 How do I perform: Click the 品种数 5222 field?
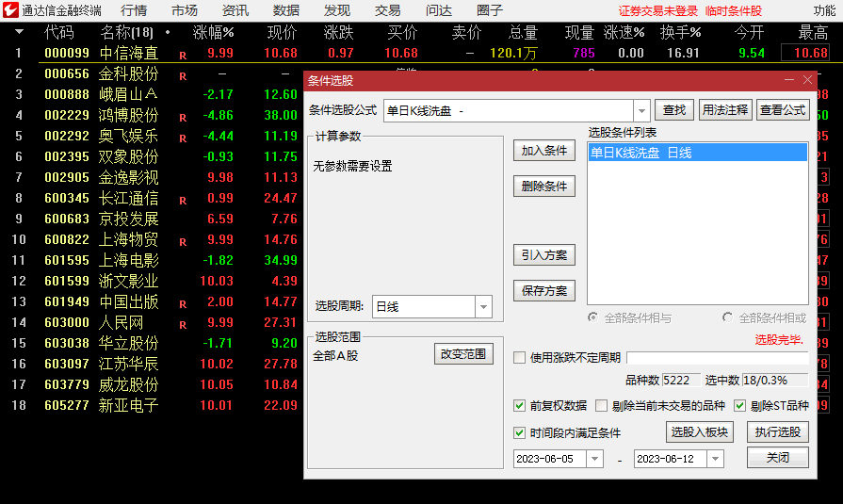tap(681, 381)
